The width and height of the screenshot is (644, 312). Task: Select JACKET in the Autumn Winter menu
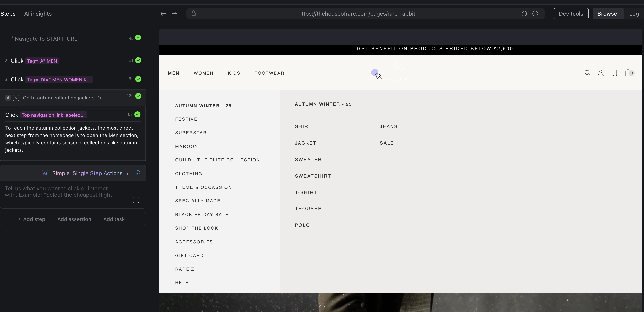305,143
